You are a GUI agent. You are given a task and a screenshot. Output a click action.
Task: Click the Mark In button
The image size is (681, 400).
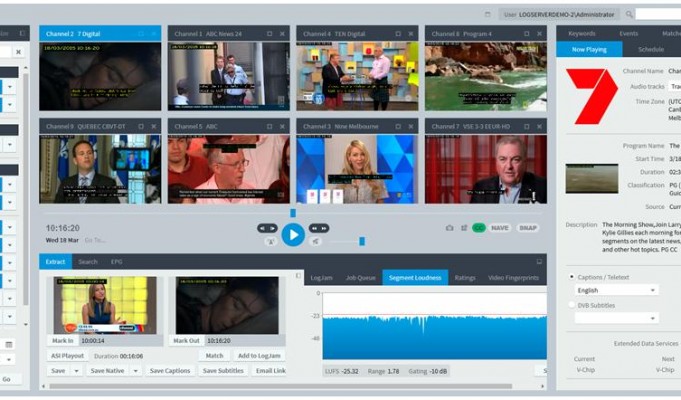63,340
